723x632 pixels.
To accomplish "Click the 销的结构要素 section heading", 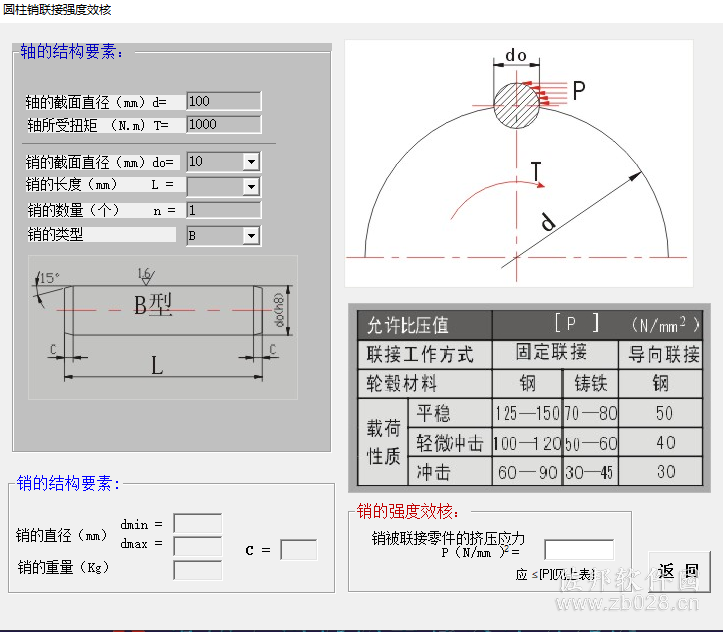I will 68,483.
